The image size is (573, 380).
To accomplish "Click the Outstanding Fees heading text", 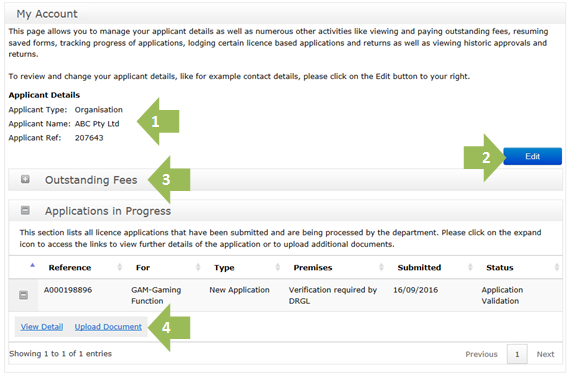I will (x=91, y=180).
